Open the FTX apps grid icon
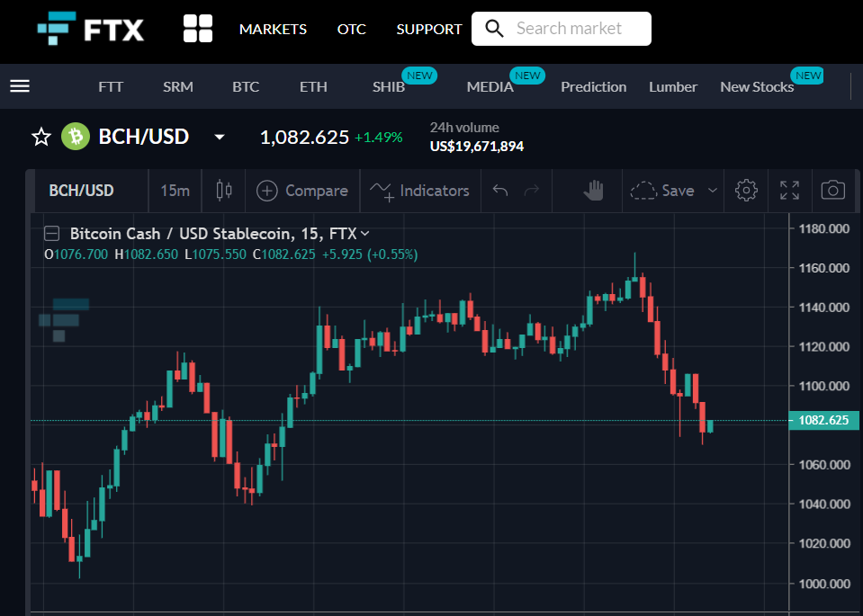 [x=198, y=29]
